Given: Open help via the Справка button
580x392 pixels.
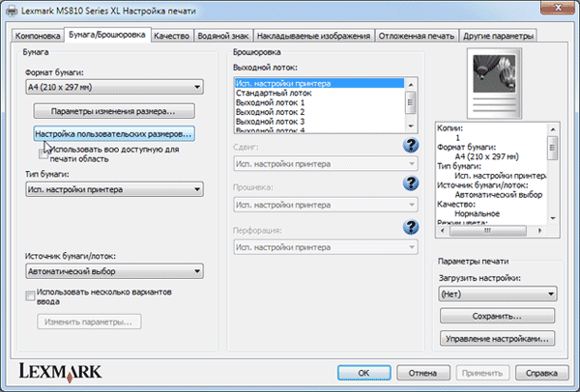Looking at the screenshot, I should (x=542, y=373).
